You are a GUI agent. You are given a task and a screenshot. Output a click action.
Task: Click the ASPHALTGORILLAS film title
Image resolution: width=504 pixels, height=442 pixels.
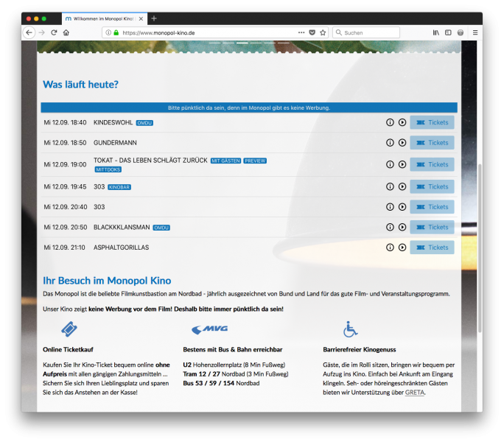click(121, 248)
